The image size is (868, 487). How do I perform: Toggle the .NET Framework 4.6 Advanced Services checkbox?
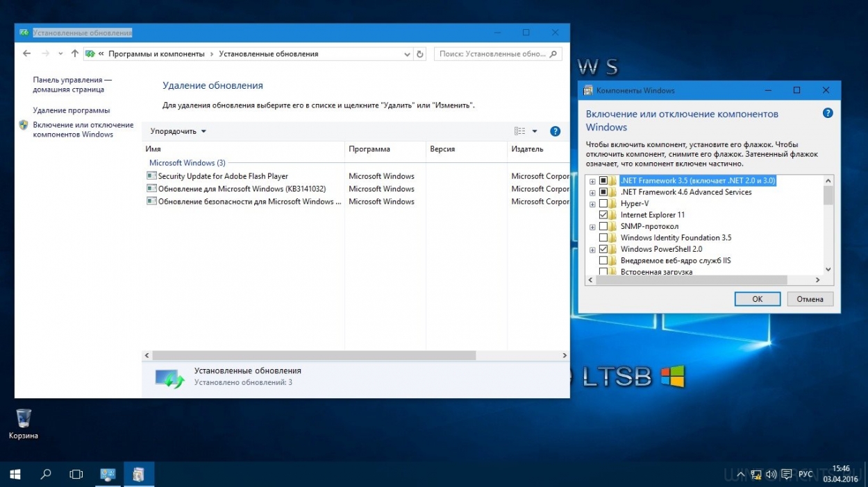coord(603,192)
